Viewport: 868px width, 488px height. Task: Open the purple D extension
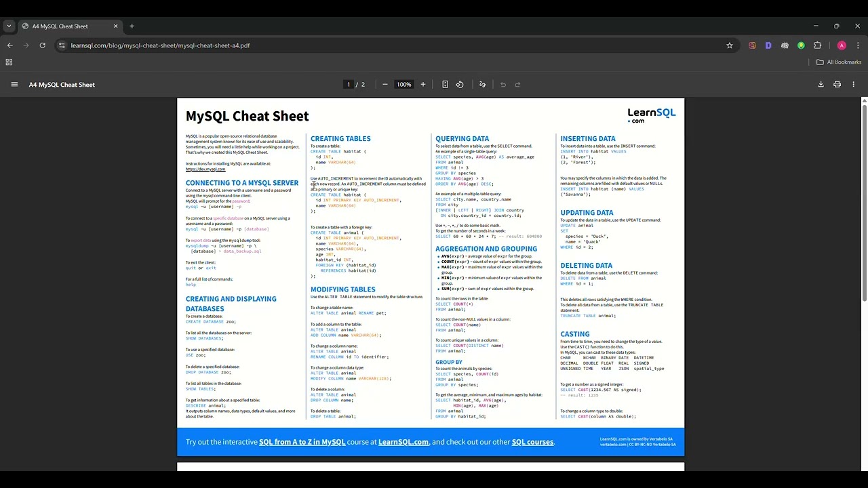click(x=768, y=45)
